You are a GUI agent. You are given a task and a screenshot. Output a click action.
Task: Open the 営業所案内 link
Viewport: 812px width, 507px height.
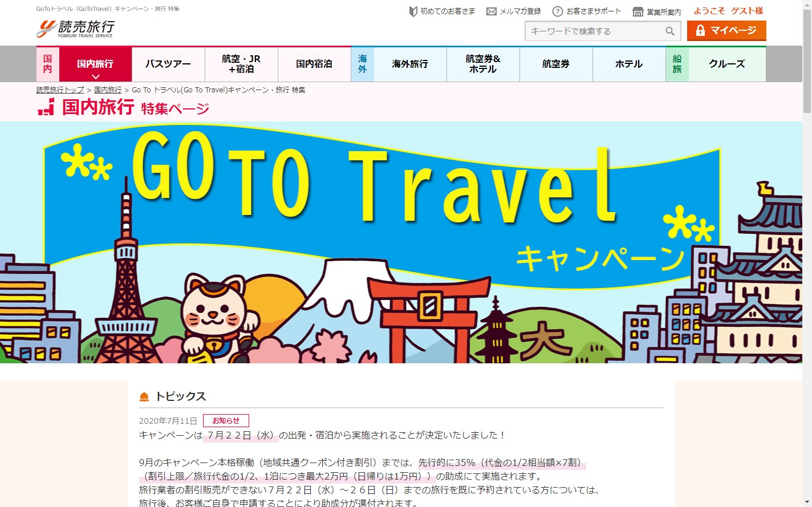coord(664,12)
